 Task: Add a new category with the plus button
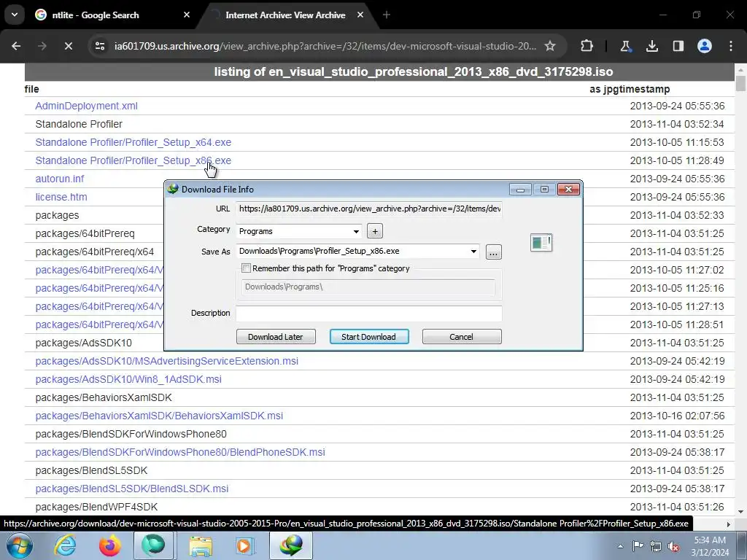(375, 231)
